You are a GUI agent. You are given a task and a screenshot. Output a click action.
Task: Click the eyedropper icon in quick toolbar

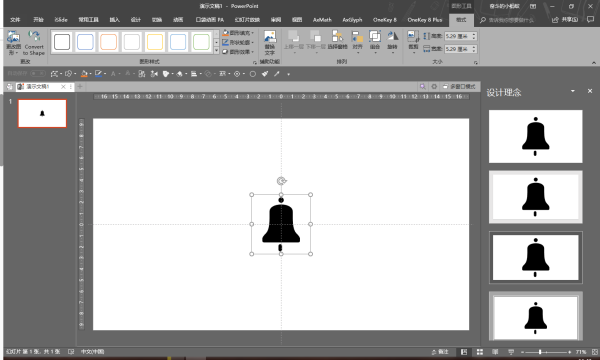coord(277,74)
